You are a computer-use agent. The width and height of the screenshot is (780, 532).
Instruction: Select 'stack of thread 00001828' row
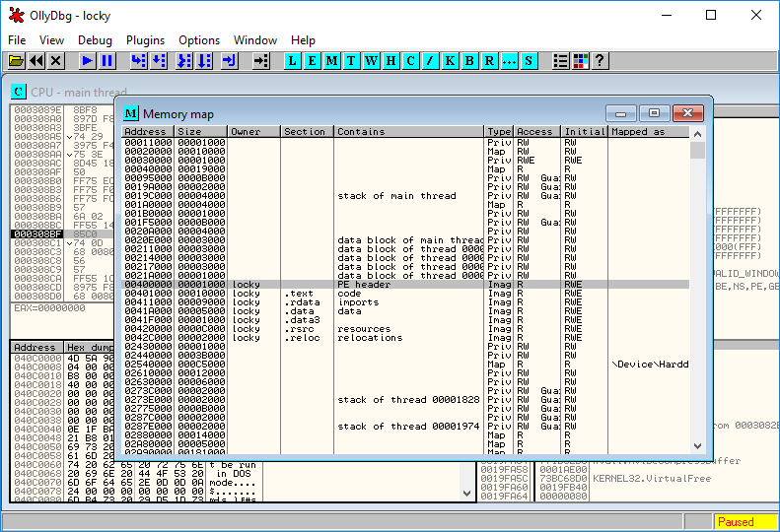coord(405,400)
